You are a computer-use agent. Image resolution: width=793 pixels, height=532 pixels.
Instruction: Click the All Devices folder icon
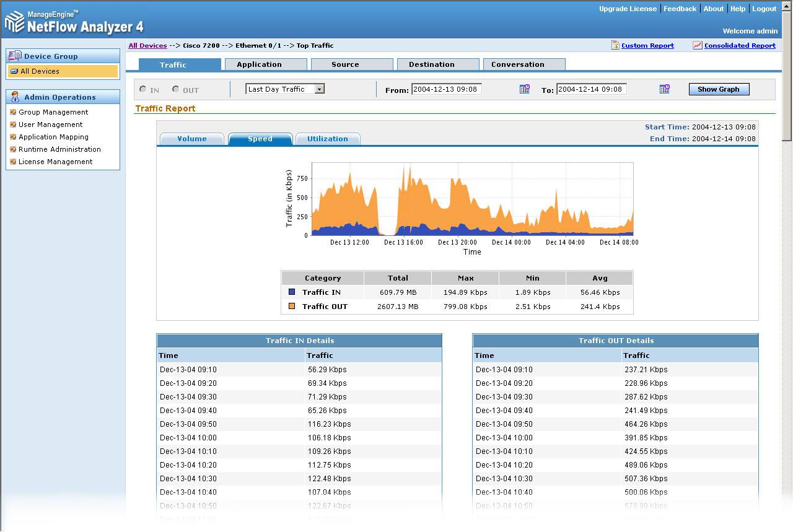point(14,71)
